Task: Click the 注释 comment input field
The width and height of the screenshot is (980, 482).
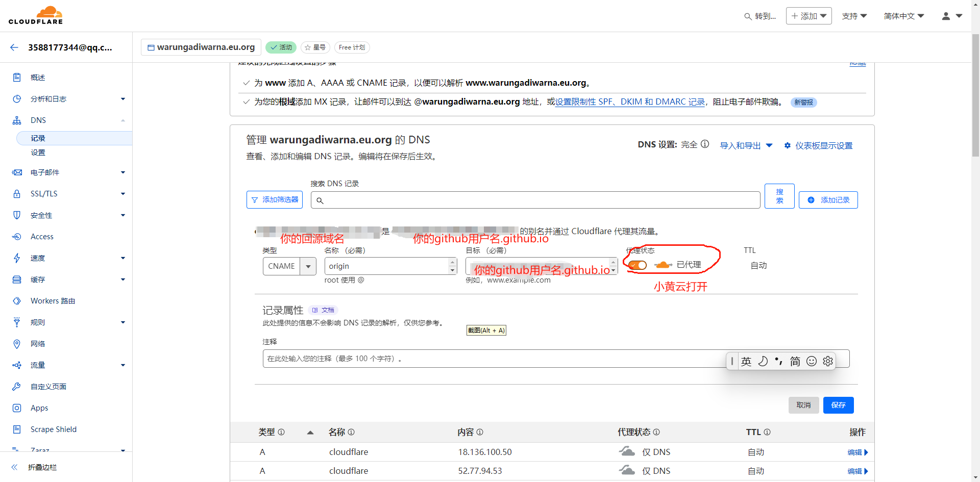Action: pos(556,359)
